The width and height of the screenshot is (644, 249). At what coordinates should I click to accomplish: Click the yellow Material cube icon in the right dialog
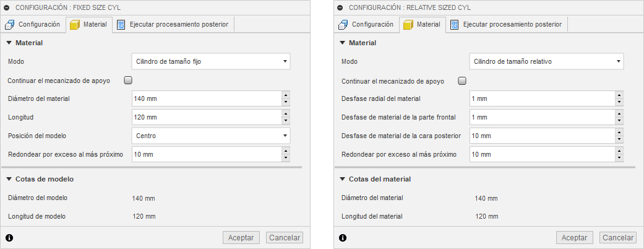point(408,25)
